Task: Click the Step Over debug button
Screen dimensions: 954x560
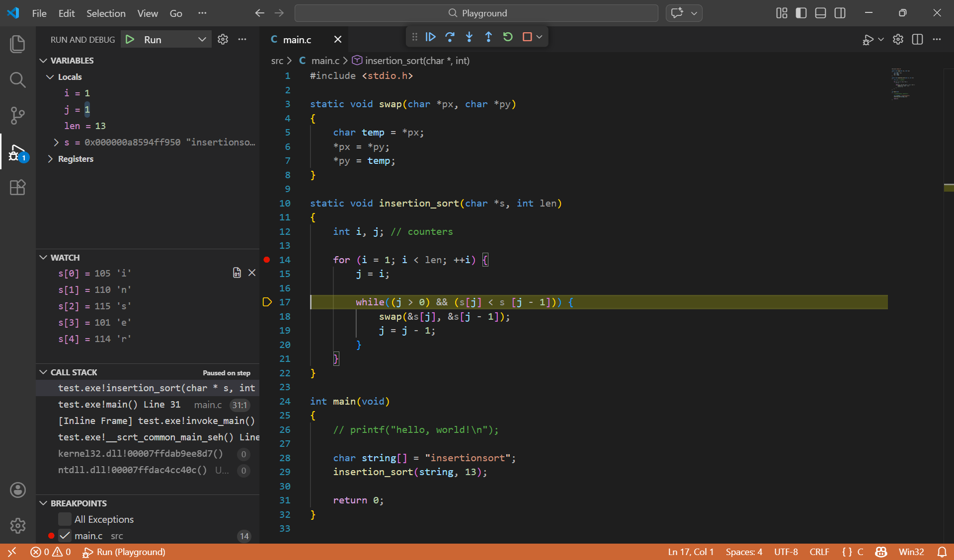Action: click(x=450, y=37)
